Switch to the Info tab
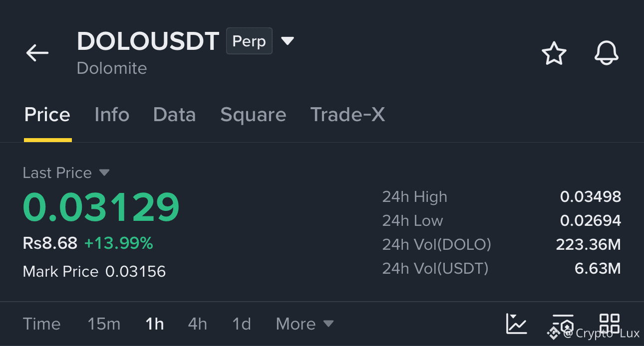The height and width of the screenshot is (346, 644). pyautogui.click(x=112, y=115)
